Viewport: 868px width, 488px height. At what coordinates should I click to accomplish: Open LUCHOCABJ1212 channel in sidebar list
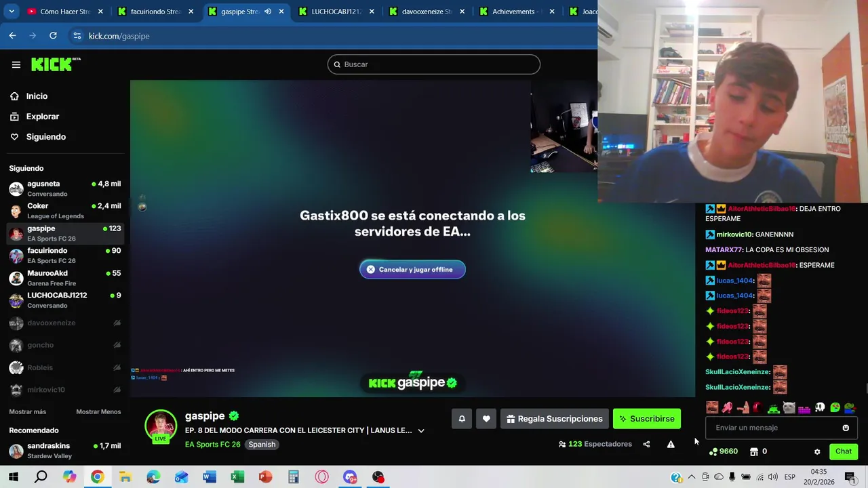[65, 300]
